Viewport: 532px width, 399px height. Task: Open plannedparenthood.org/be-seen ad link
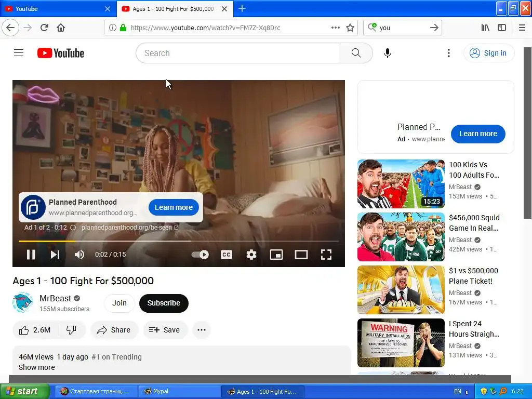point(129,228)
